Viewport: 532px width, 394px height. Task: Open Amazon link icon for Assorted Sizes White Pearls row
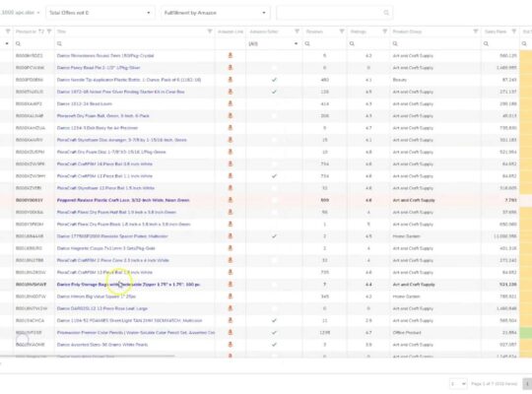231,345
